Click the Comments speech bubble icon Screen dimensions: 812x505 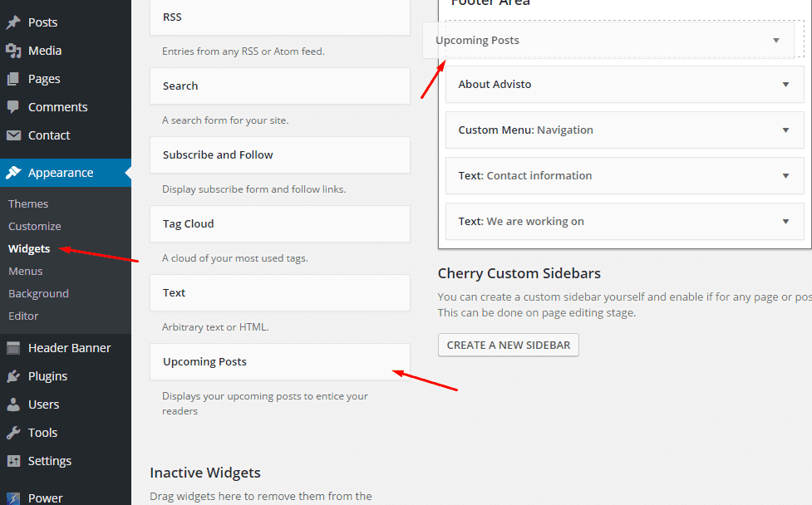point(13,107)
